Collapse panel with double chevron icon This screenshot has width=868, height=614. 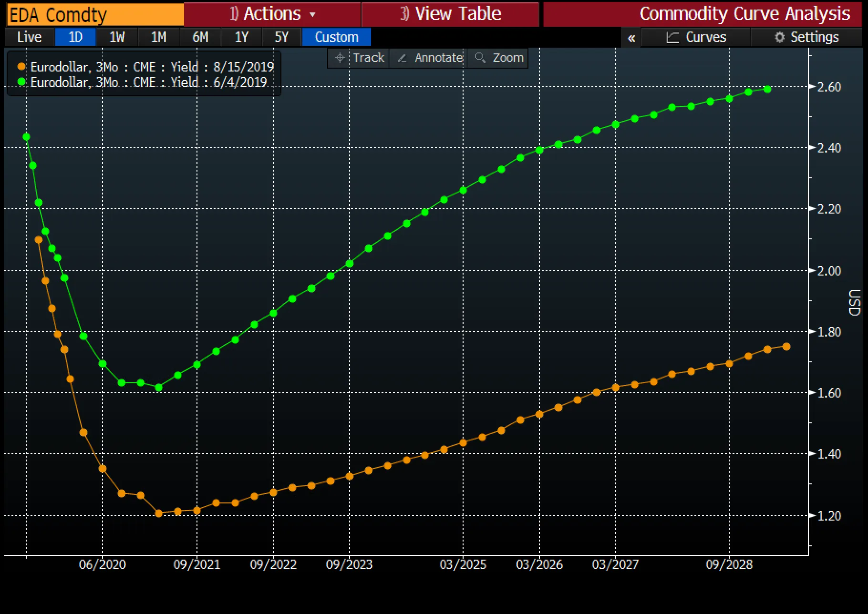pos(631,38)
